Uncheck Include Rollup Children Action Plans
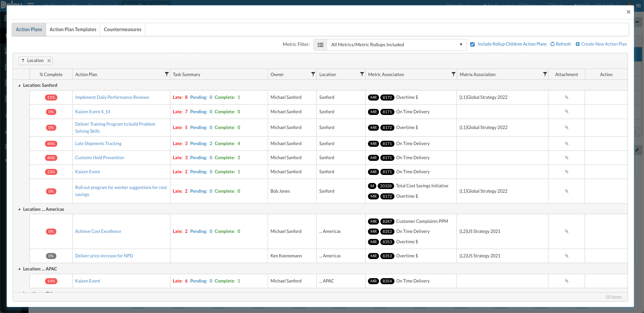 click(x=473, y=44)
